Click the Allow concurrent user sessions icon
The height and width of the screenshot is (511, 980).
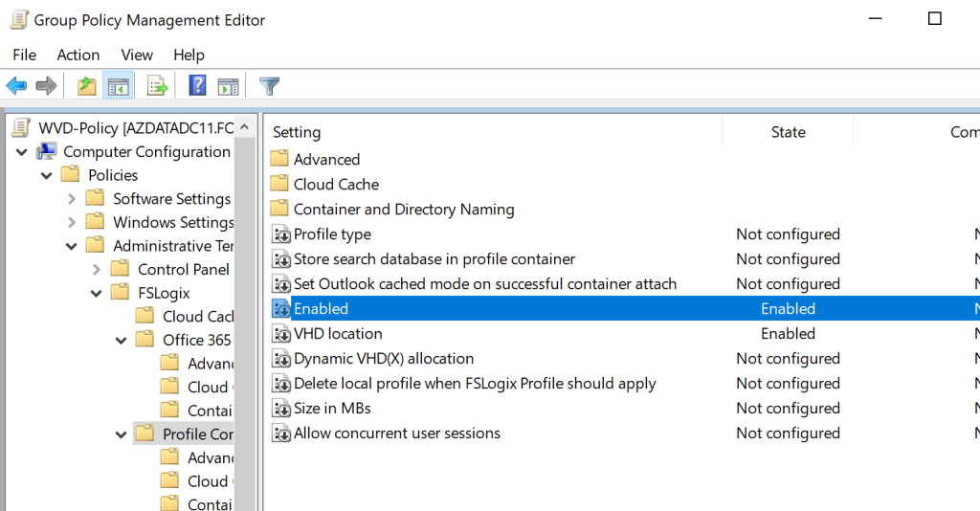[x=281, y=433]
